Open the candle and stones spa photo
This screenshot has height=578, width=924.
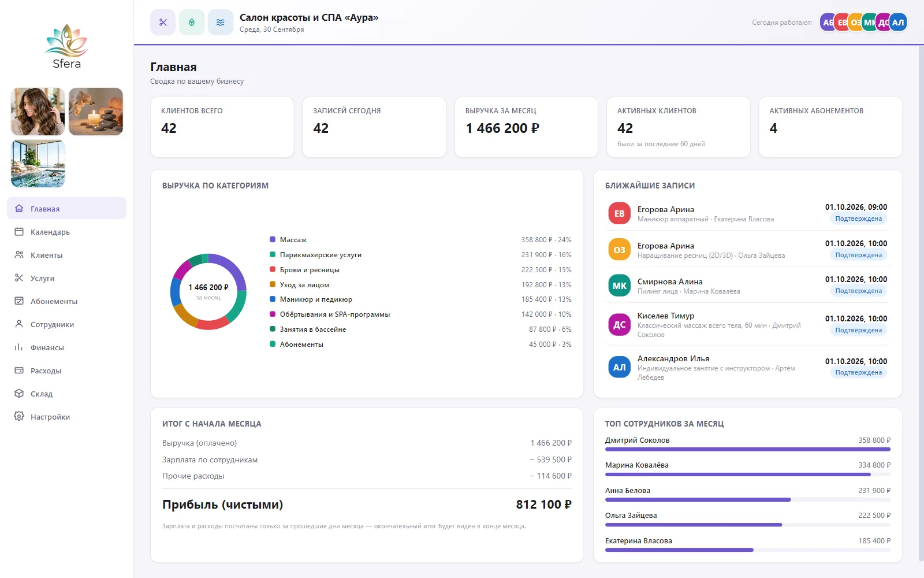click(x=96, y=112)
